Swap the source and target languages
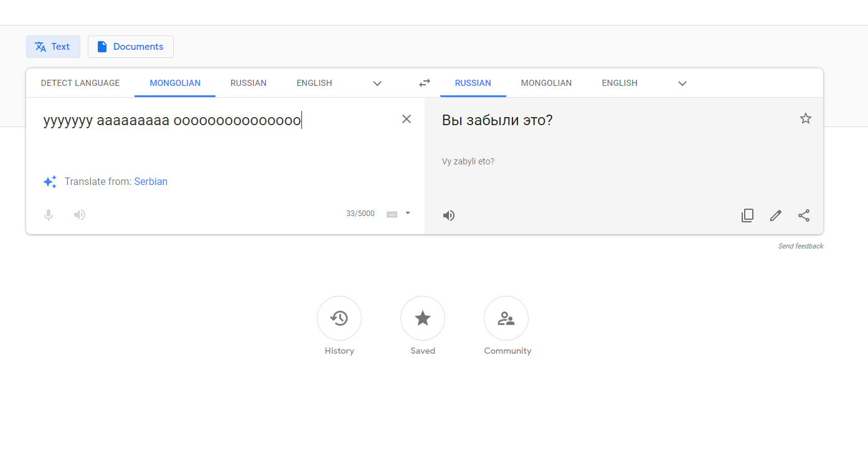Image resolution: width=868 pixels, height=454 pixels. [425, 83]
